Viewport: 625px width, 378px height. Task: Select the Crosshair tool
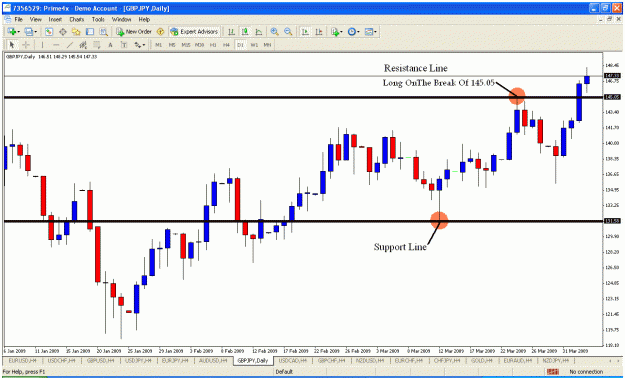[26, 45]
